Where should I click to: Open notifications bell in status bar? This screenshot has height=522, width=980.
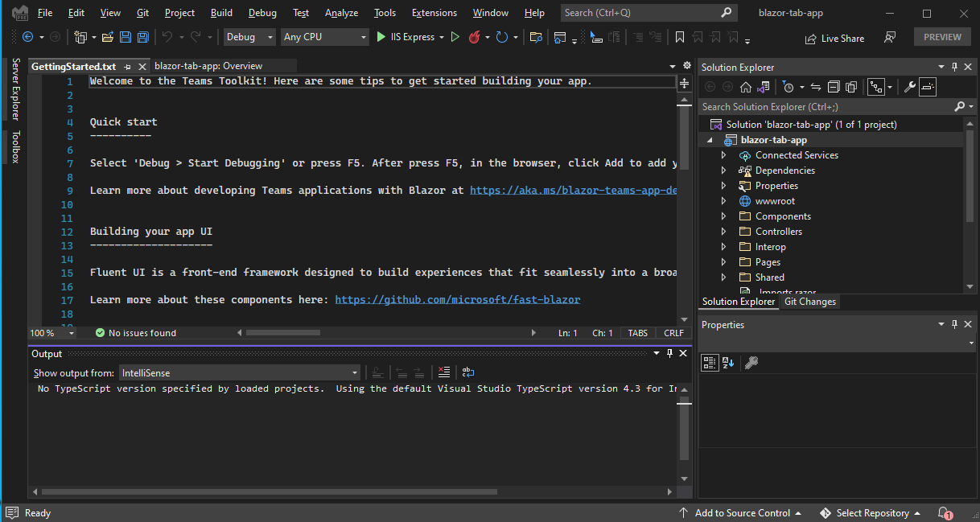(945, 513)
